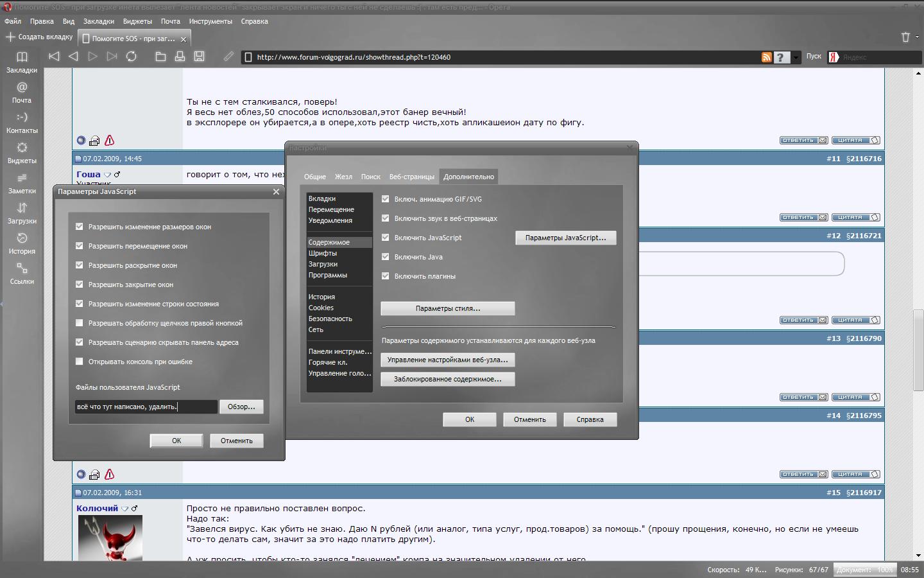The image size is (924, 578).
Task: Click the Параметры стиля... button
Action: 448,308
